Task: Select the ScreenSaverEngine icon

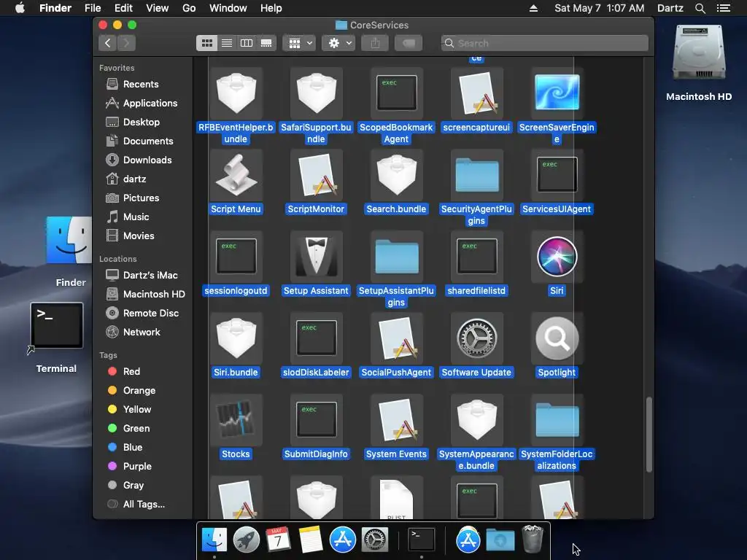Action: 557,93
